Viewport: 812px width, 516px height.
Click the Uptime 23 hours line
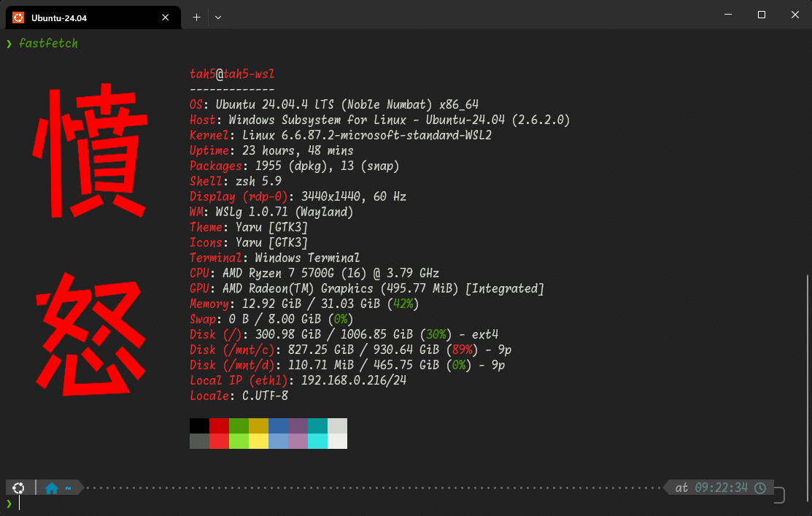(271, 151)
